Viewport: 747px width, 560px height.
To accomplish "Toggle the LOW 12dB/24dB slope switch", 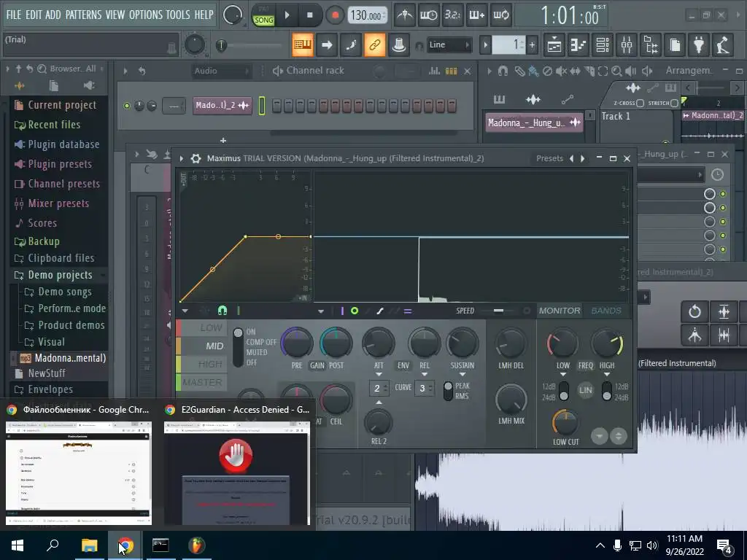I will pyautogui.click(x=564, y=391).
